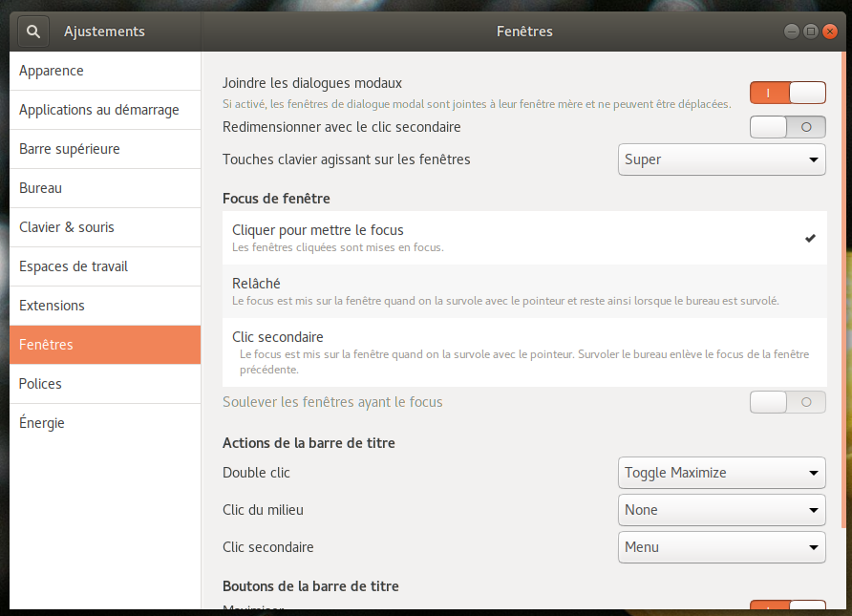This screenshot has height=616, width=852.
Task: Close the Ajustements window
Action: point(830,32)
